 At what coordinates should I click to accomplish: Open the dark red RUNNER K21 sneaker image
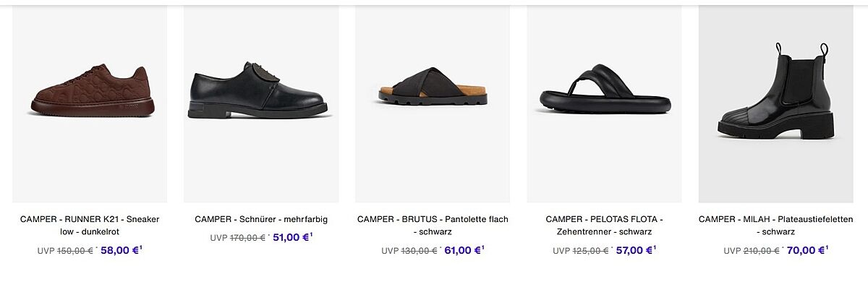pos(92,91)
